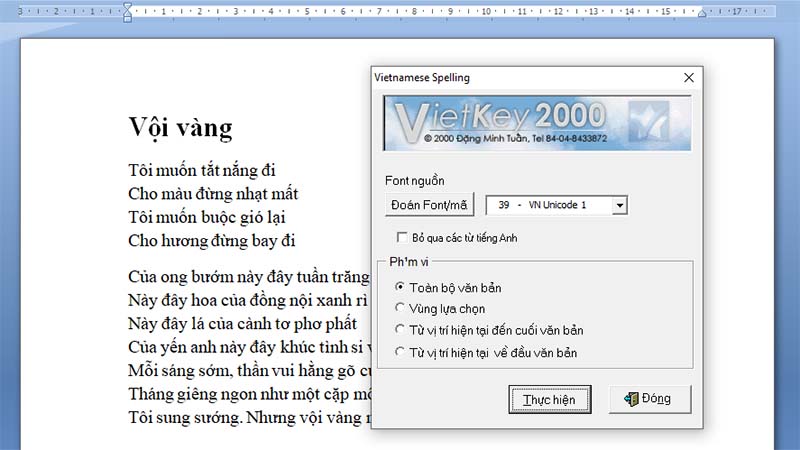Click the line Tôi muốn buộc gió lại
This screenshot has width=800, height=450.
pyautogui.click(x=207, y=217)
